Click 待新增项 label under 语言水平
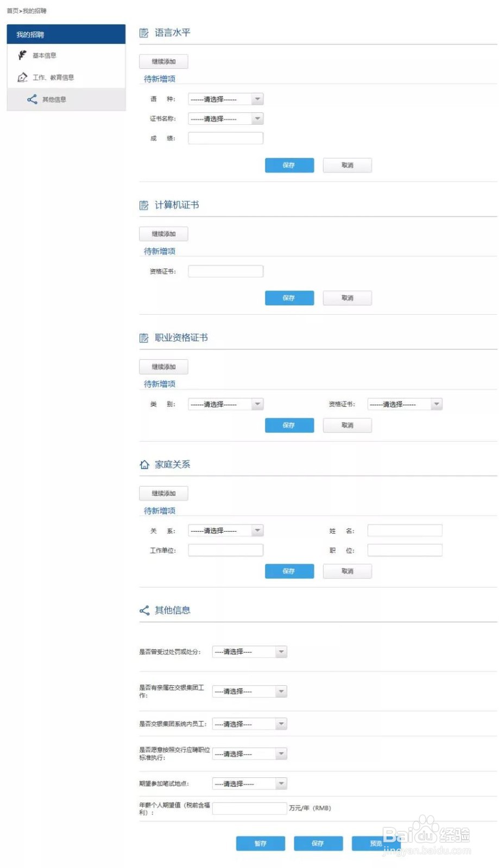The width and height of the screenshot is (499, 868). coord(160,79)
